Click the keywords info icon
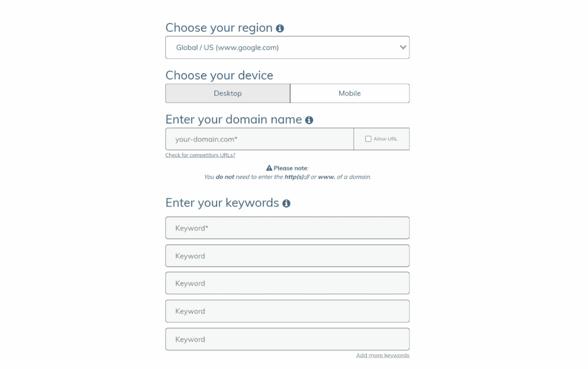 (285, 203)
